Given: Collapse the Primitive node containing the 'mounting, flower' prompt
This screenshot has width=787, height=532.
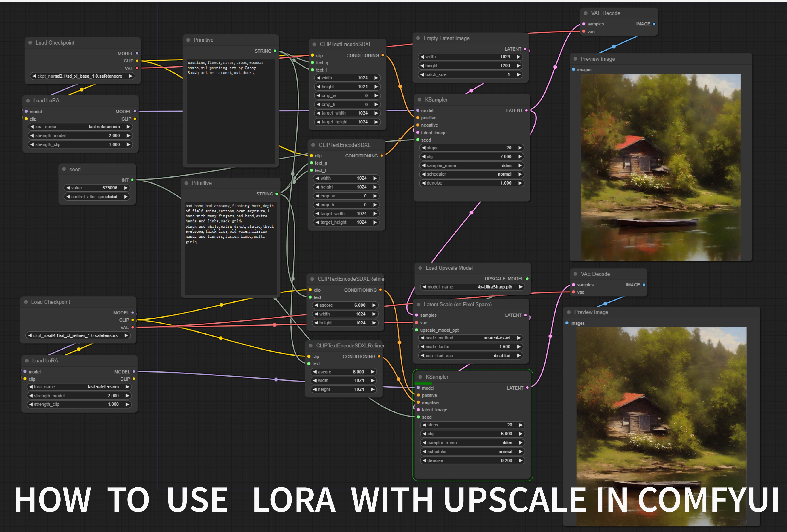Looking at the screenshot, I should (188, 40).
